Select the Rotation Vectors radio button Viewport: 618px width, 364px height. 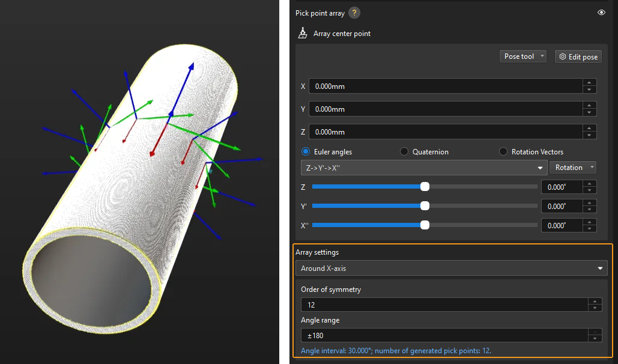point(503,152)
